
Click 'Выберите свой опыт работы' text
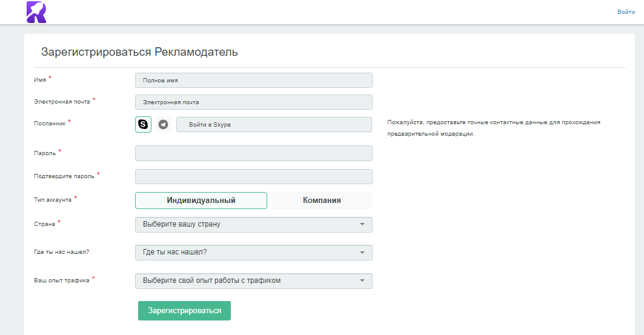(x=212, y=280)
